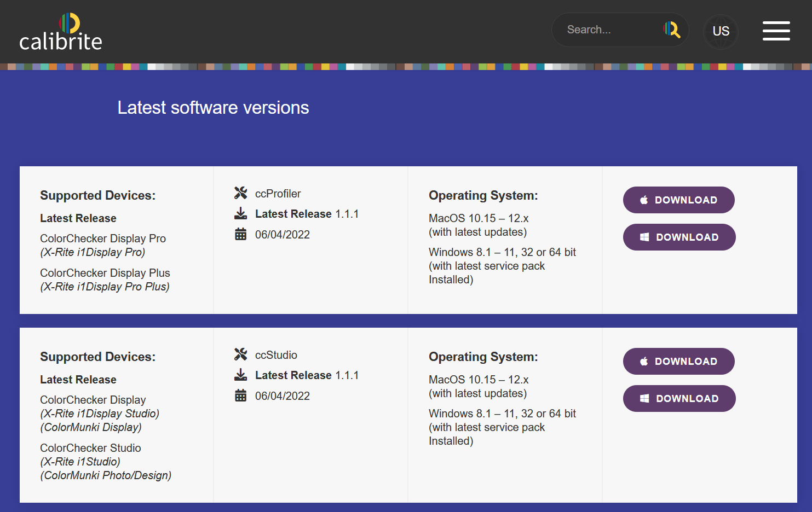Click 'MacOS 10.15 – 12.x' in ccStudio card
Viewport: 812px width, 512px height.
[x=479, y=380]
